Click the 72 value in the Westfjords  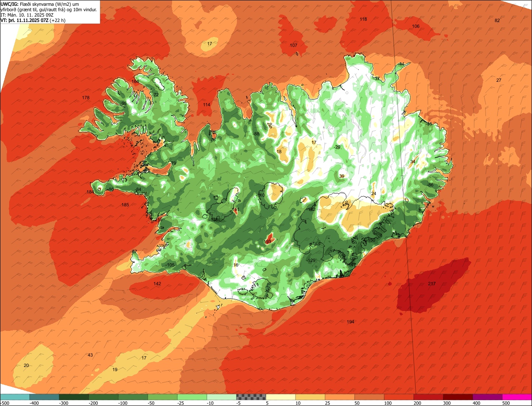point(156,95)
